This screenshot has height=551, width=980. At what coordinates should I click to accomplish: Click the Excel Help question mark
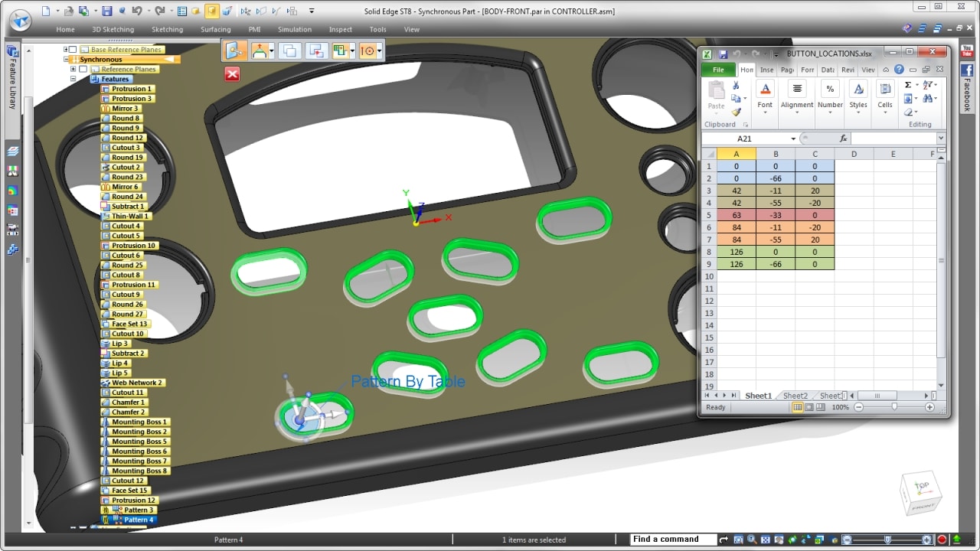coord(899,70)
